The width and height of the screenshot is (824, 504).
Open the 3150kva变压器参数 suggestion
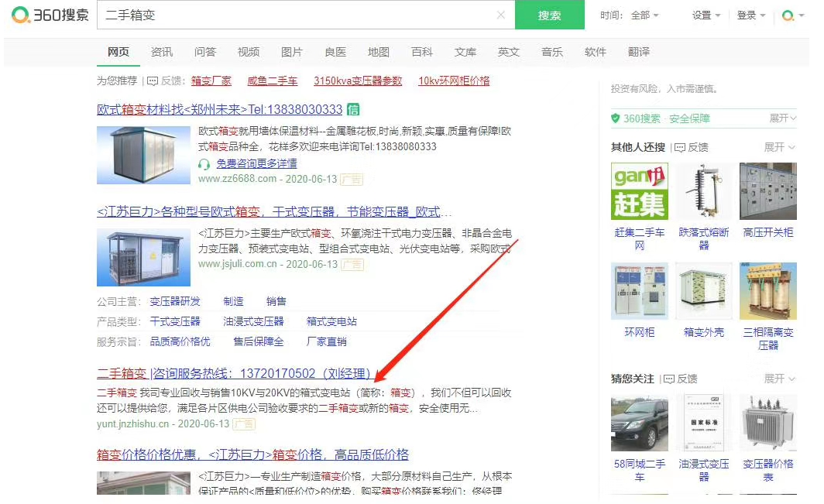pos(358,81)
